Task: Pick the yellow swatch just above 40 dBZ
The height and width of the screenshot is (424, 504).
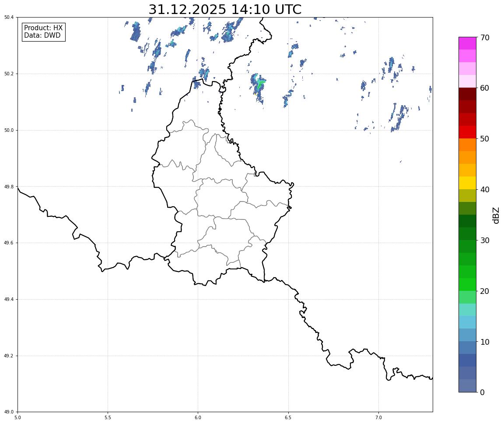Action: click(x=467, y=183)
